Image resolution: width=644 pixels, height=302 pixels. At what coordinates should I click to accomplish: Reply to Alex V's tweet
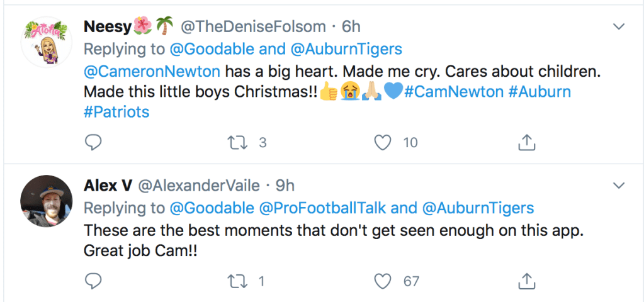point(93,281)
